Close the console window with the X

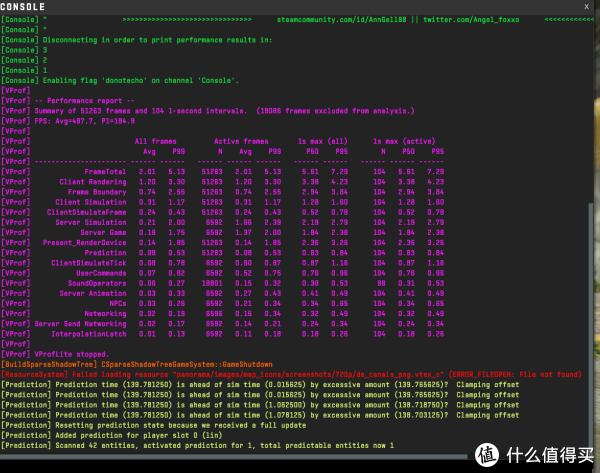(x=583, y=6)
